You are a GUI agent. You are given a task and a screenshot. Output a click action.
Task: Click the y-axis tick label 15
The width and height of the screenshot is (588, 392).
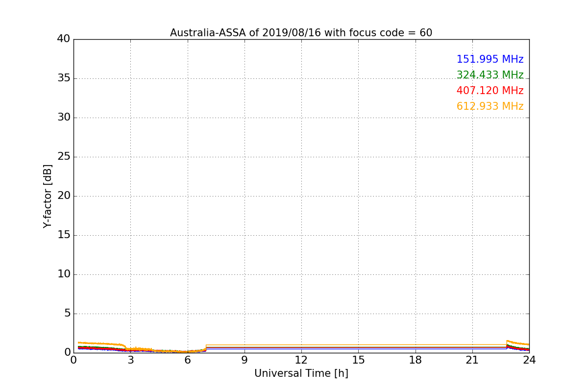[x=64, y=235]
